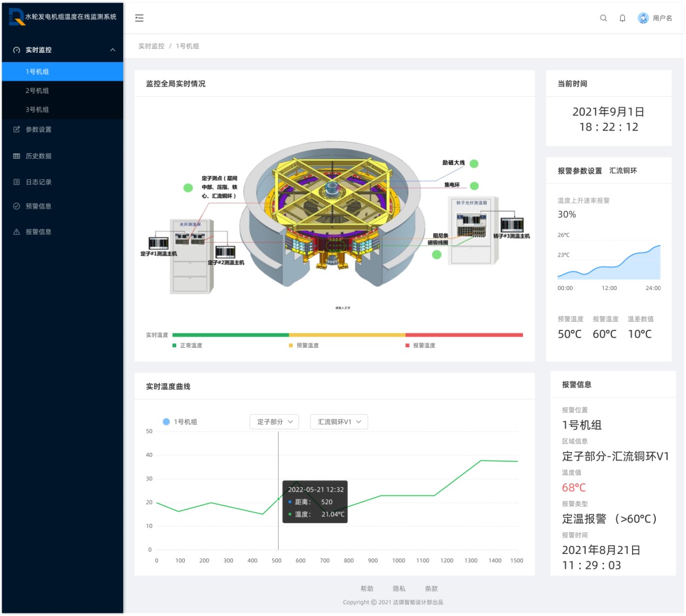The image size is (686, 616).
Task: Click the user avatar icon
Action: pos(643,18)
